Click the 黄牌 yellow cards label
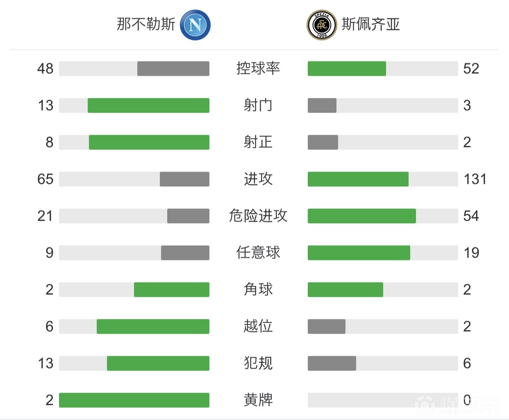This screenshot has width=509, height=420. 258,400
